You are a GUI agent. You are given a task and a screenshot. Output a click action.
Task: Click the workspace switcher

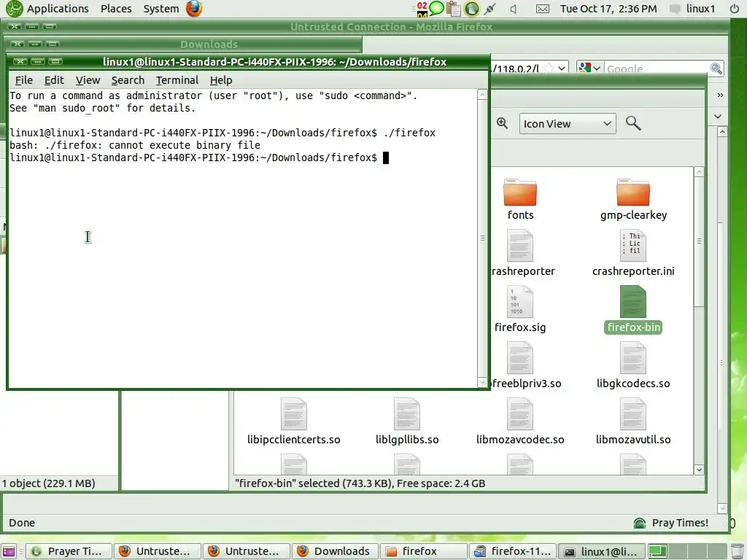686,551
